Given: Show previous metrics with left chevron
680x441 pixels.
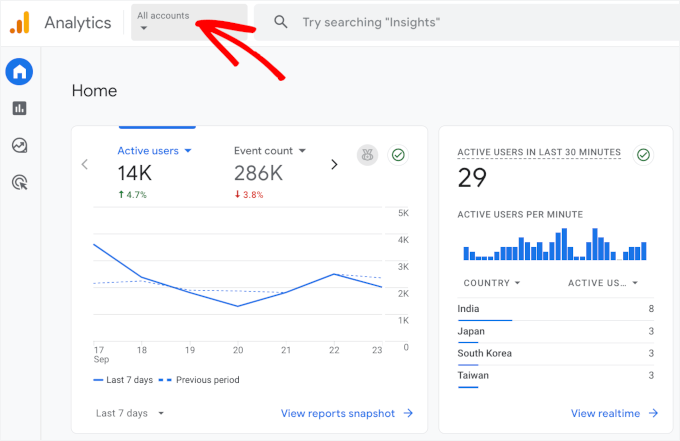Looking at the screenshot, I should pos(85,165).
